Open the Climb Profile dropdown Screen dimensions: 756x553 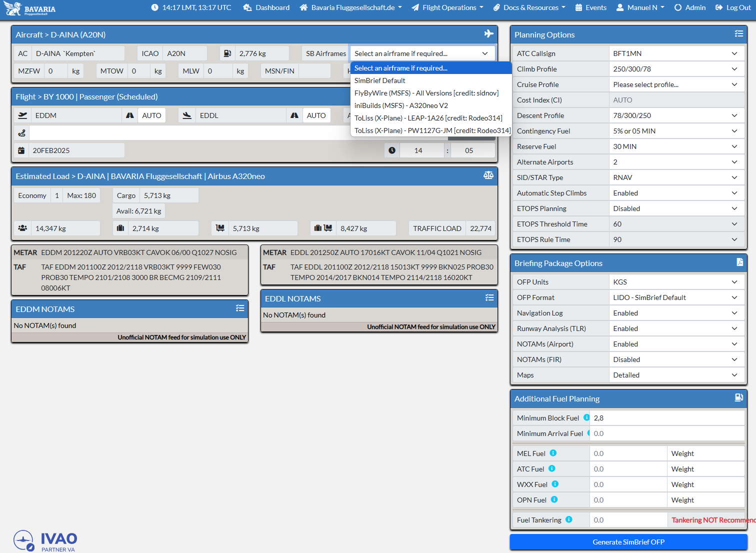pyautogui.click(x=677, y=69)
